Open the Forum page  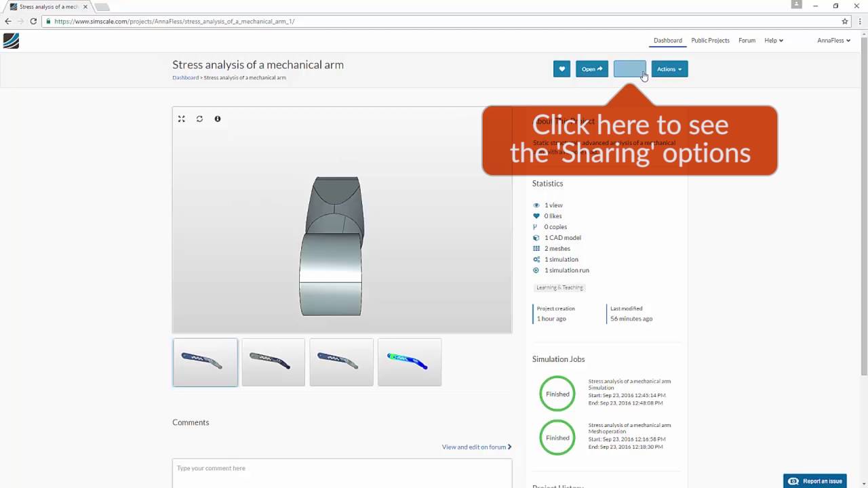[747, 41]
